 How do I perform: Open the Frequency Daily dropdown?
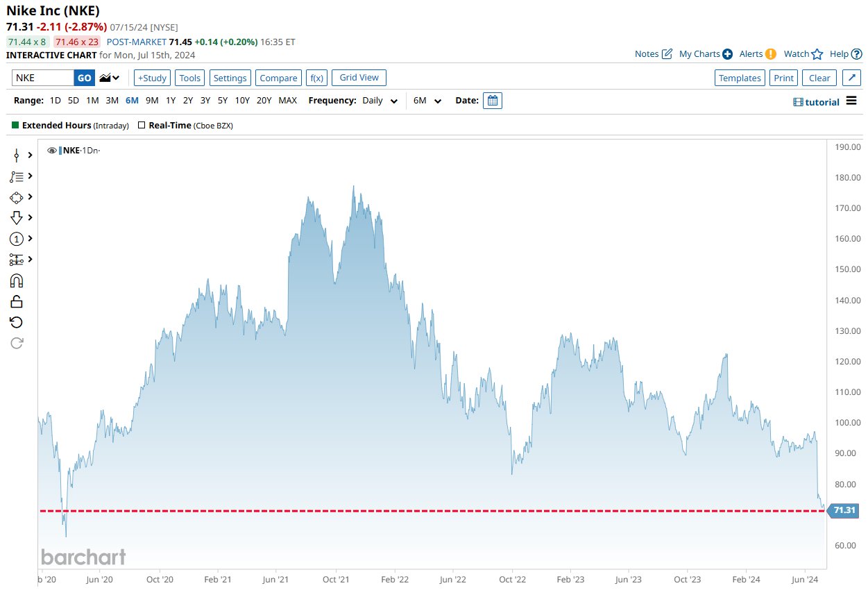pyautogui.click(x=380, y=101)
